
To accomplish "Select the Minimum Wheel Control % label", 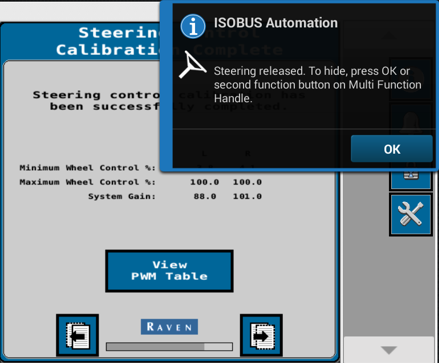I will click(88, 168).
